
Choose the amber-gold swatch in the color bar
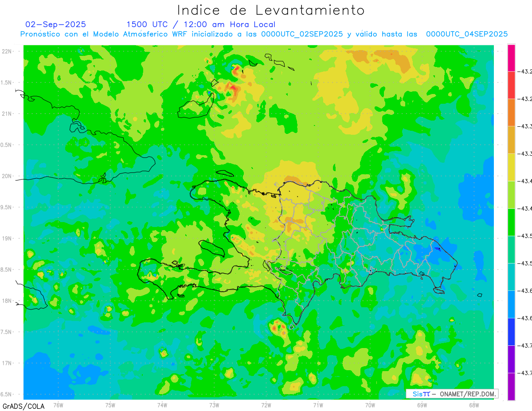pyautogui.click(x=511, y=140)
